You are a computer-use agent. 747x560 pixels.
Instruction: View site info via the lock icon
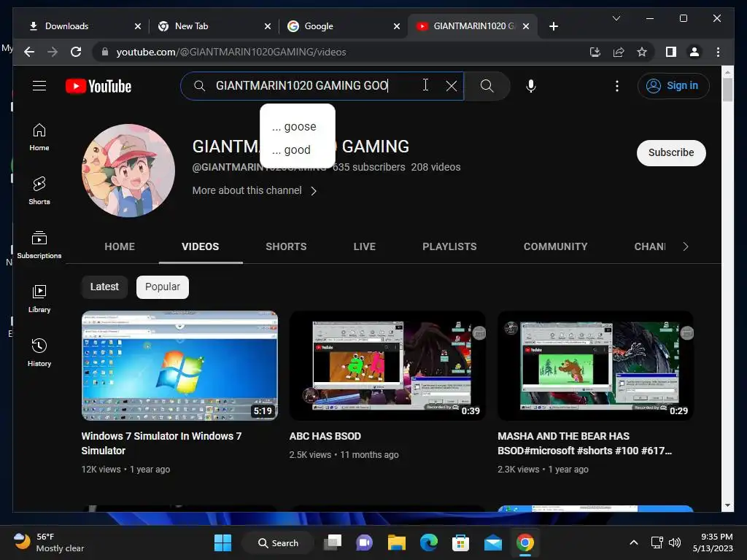click(x=105, y=52)
